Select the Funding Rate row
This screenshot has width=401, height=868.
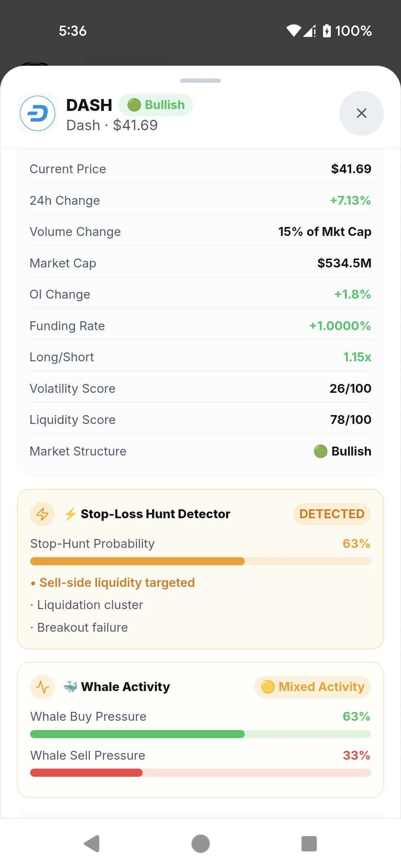click(200, 326)
